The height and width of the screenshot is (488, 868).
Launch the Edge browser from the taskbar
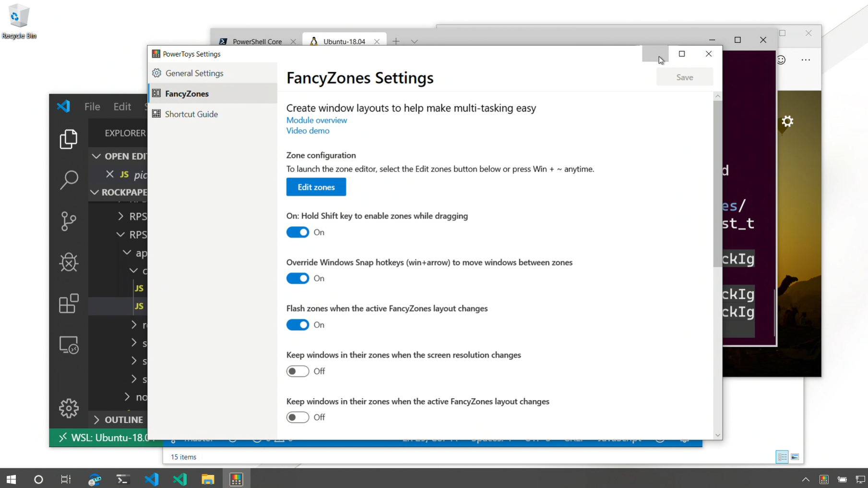pos(95,479)
